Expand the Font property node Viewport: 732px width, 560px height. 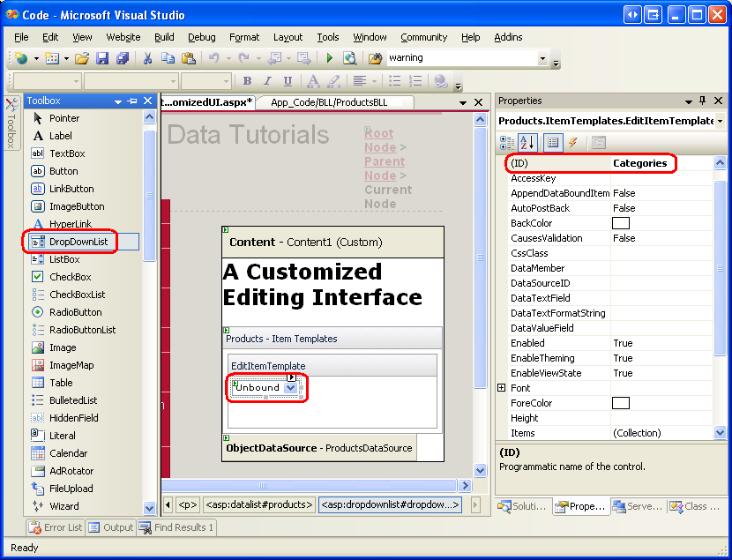click(502, 388)
